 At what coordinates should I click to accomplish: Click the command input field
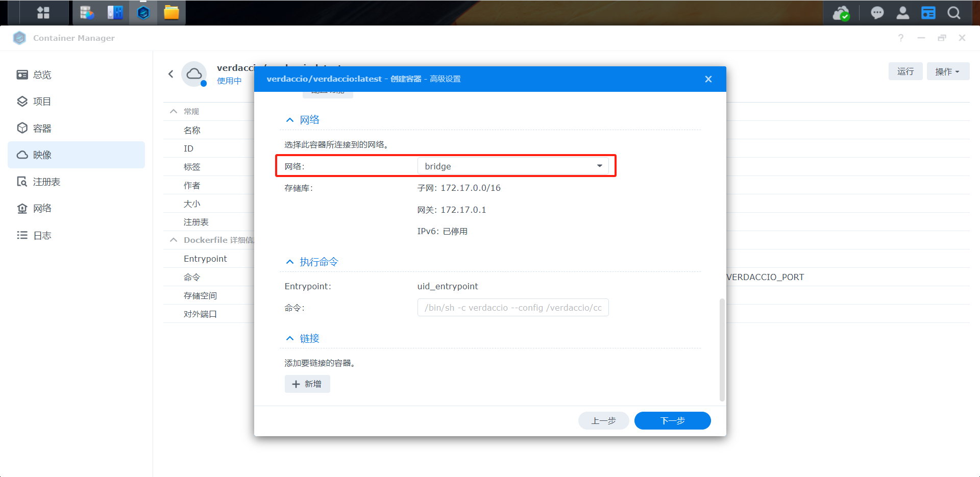point(513,308)
